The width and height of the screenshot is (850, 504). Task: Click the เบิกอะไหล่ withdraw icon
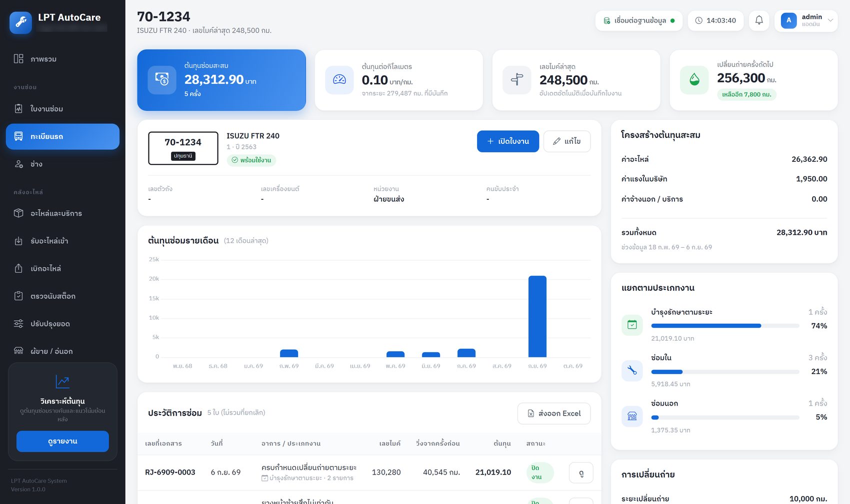[x=18, y=268]
